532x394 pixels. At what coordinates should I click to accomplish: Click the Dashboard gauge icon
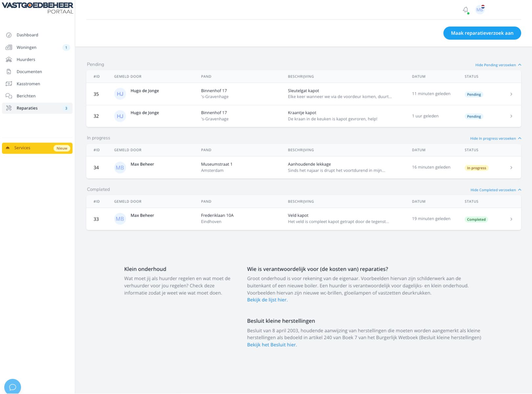[x=9, y=35]
